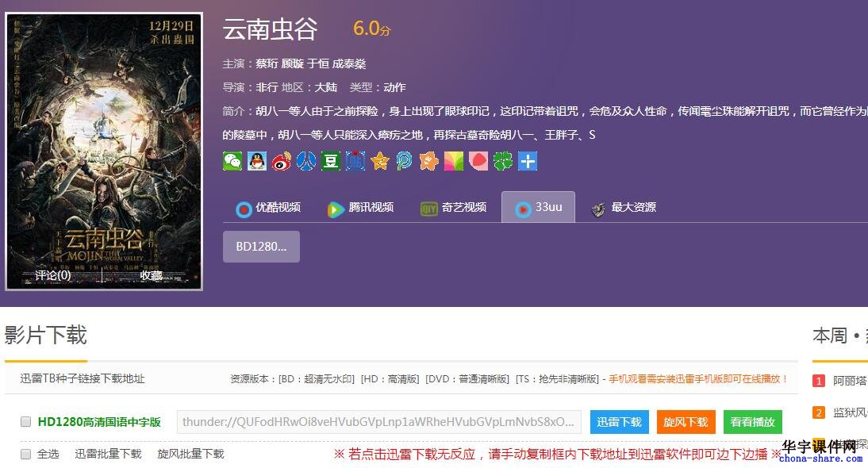The width and height of the screenshot is (868, 468).
Task: Open the 监狱风 ranked entry number 2
Action: [x=850, y=412]
